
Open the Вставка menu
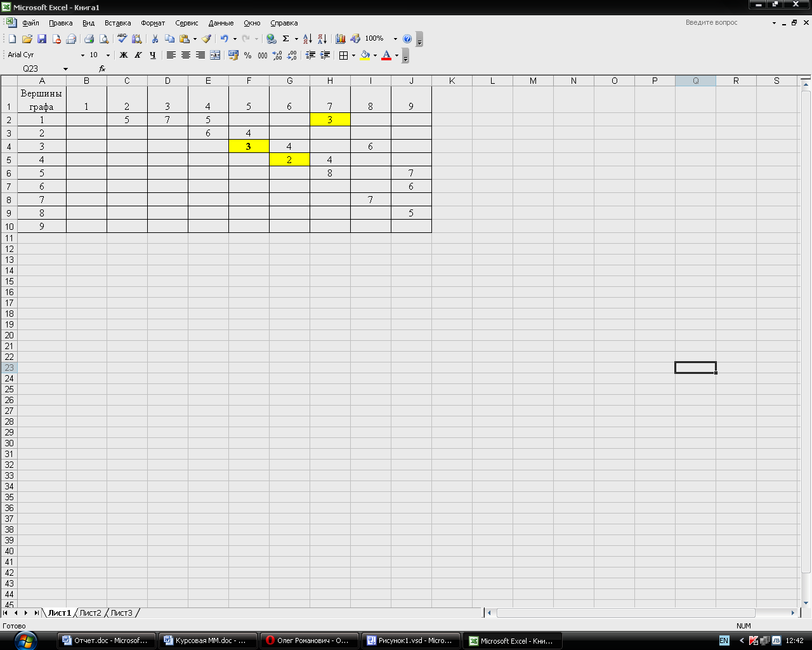point(118,23)
